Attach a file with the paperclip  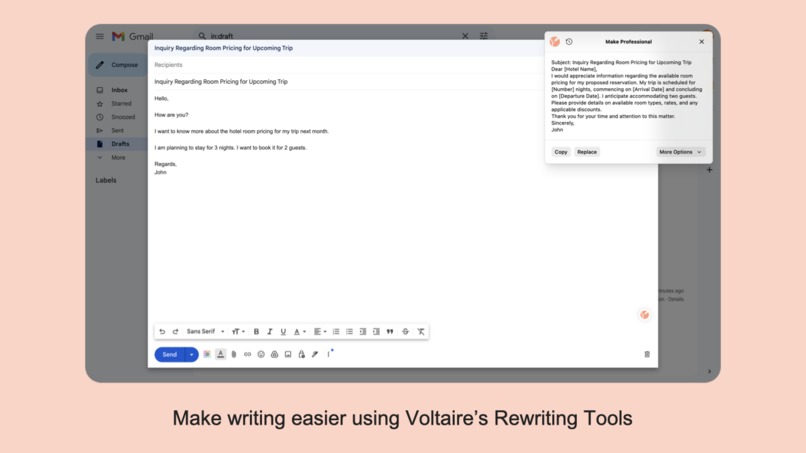(234, 354)
